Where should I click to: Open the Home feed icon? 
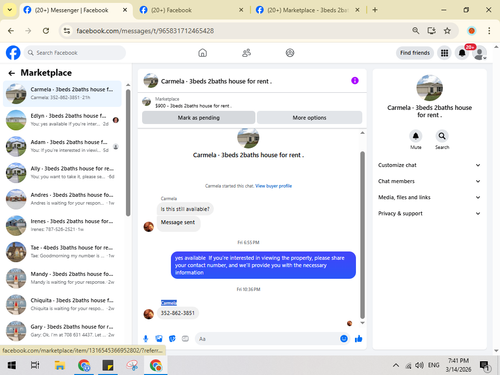[202, 53]
